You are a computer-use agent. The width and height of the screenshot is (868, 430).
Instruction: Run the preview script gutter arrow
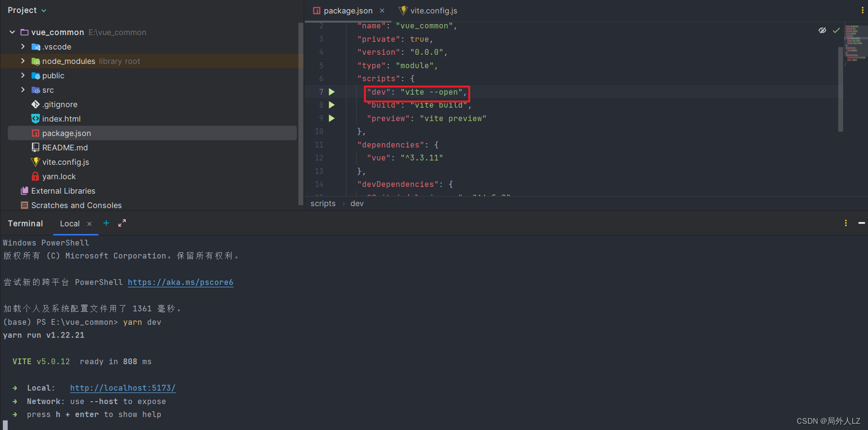coord(332,118)
